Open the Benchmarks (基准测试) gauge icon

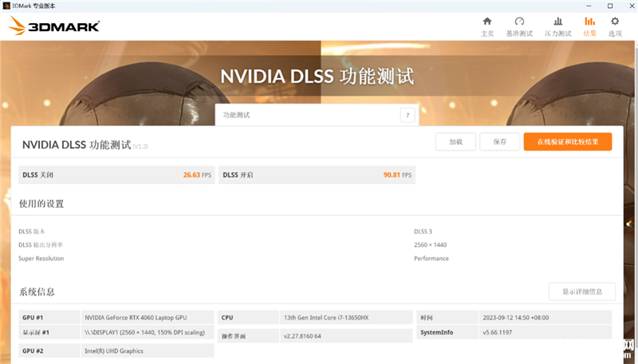pos(519,22)
